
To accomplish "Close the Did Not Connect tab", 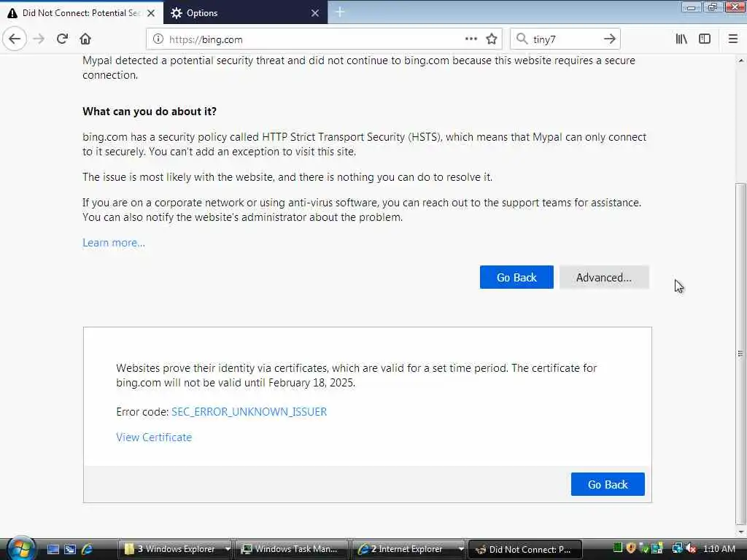I will click(151, 13).
